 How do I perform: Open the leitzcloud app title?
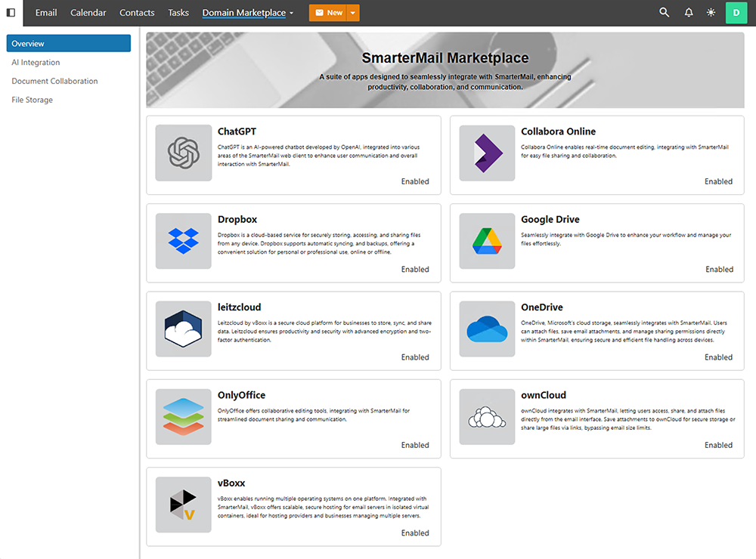(239, 307)
